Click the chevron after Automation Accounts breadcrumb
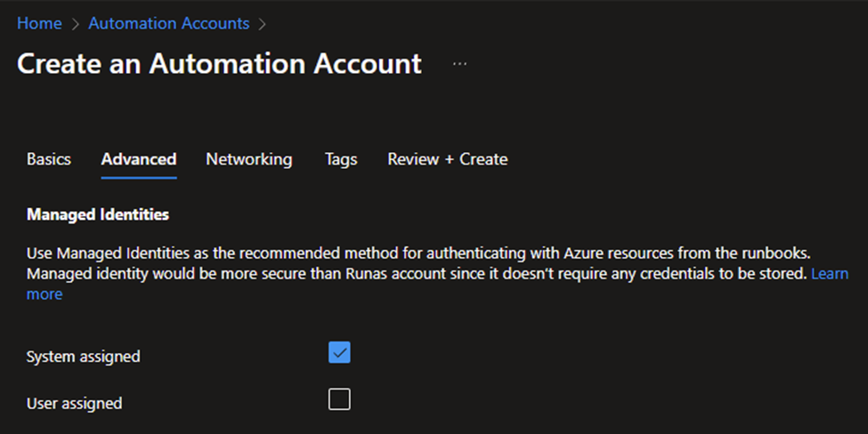This screenshot has height=434, width=868. [263, 24]
